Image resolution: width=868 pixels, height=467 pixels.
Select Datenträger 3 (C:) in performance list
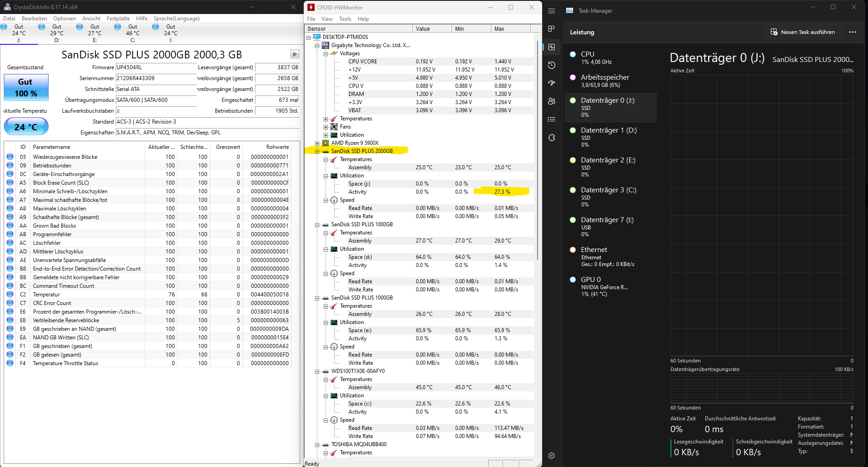[611, 197]
